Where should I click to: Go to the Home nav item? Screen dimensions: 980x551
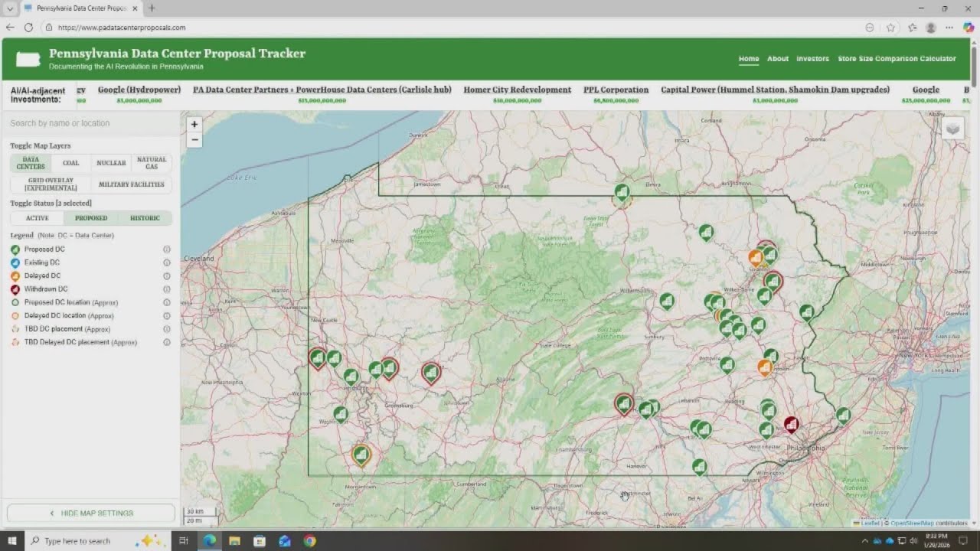[x=749, y=59]
